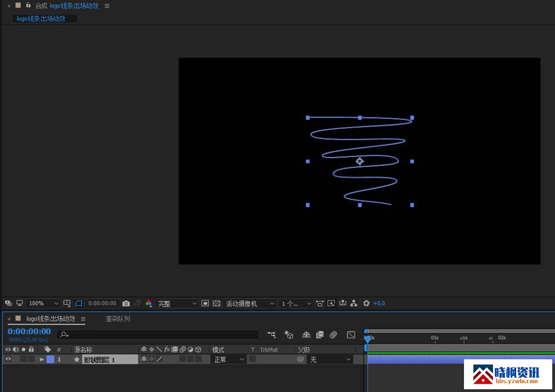Click the viewer current time 0:00:00:00
The height and width of the screenshot is (392, 555).
[x=102, y=303]
